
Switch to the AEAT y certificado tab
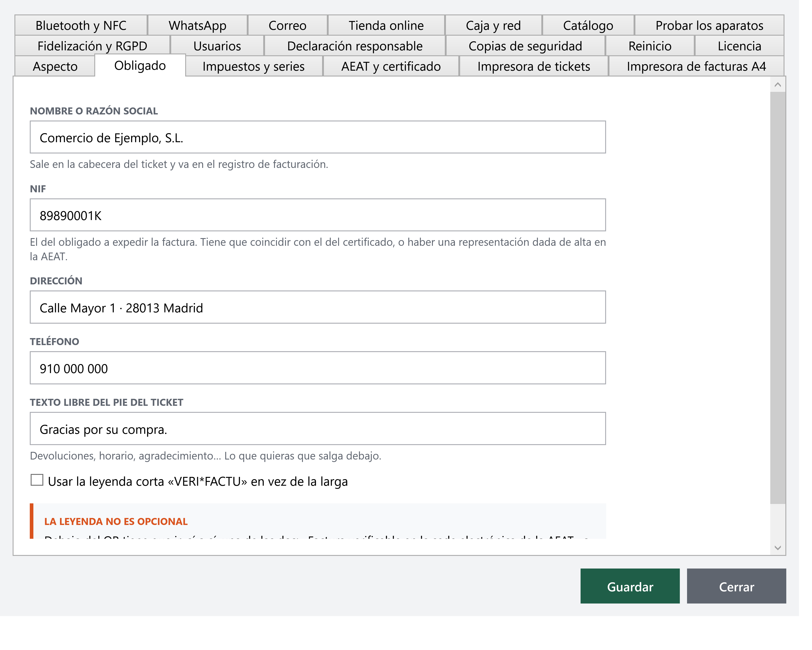[x=391, y=66]
